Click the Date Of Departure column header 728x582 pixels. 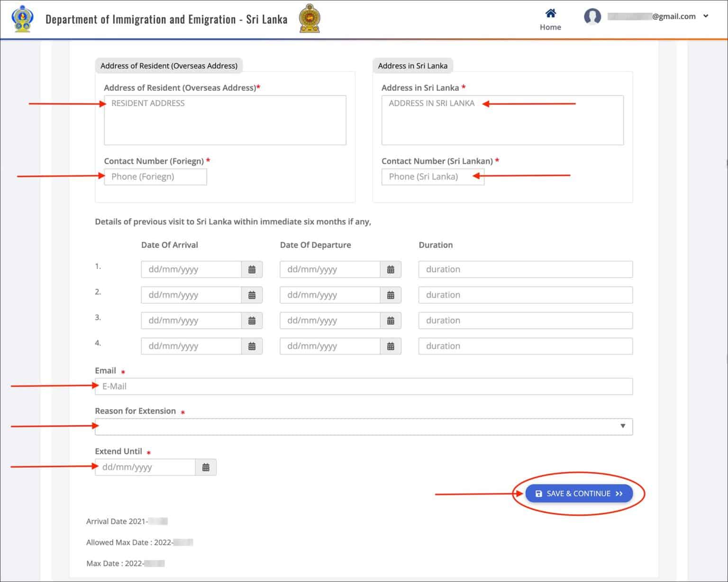click(315, 245)
